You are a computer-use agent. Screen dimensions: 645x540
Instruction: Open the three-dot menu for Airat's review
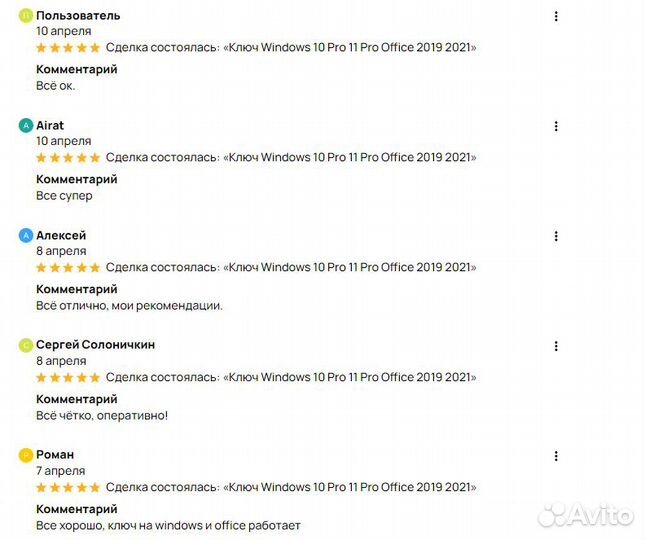556,126
